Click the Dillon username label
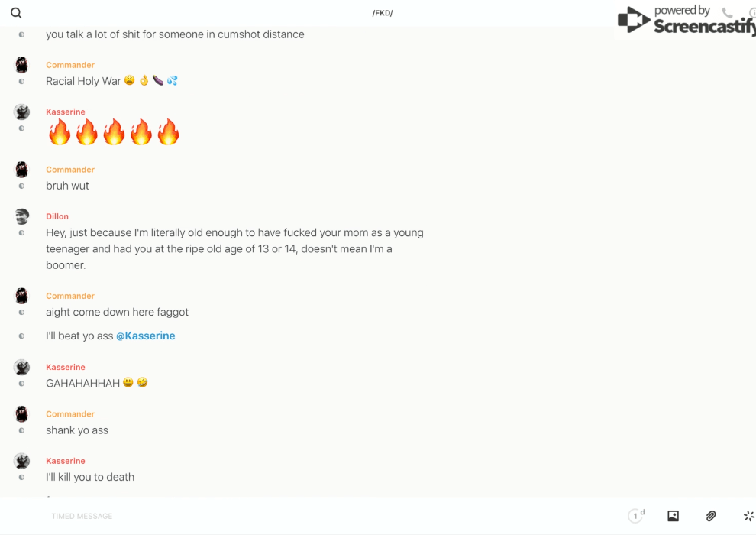 tap(57, 216)
